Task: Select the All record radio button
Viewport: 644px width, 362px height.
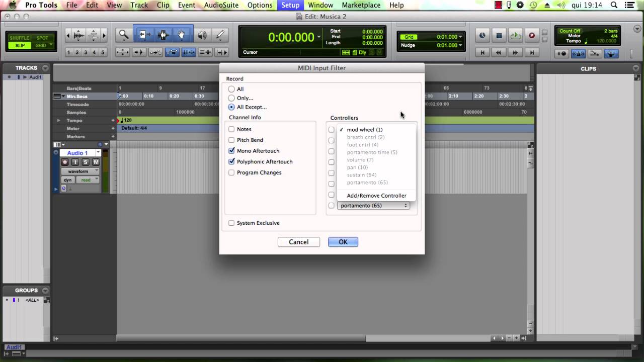Action: pos(231,89)
